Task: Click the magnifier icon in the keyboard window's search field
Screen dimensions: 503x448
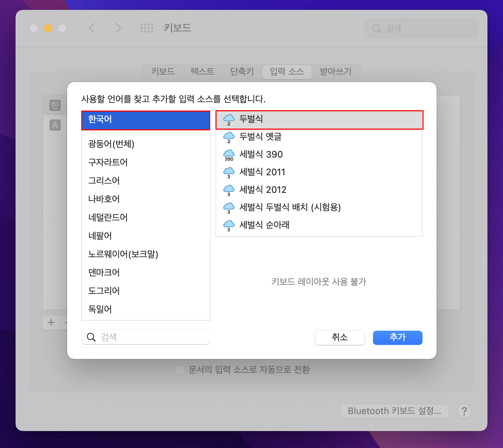Action: tap(377, 28)
